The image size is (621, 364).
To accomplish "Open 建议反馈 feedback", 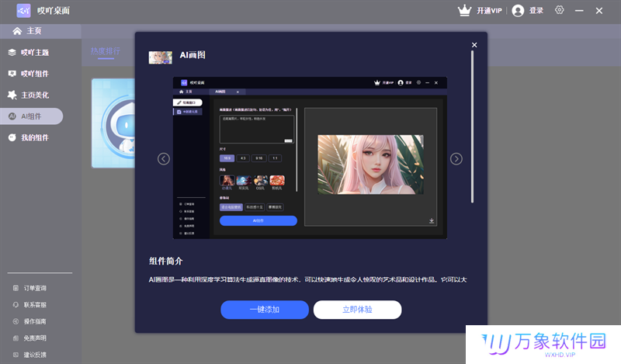I will 35,355.
